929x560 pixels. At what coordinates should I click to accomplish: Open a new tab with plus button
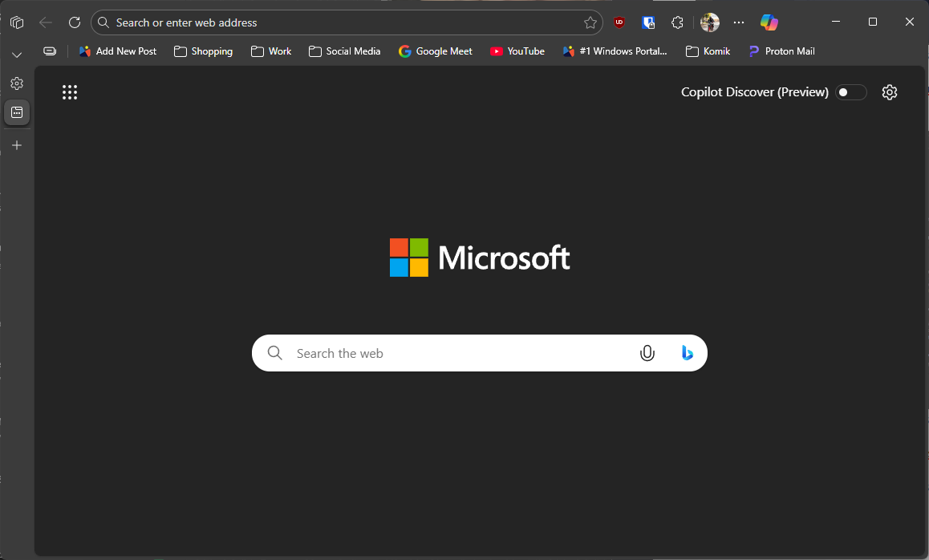click(17, 145)
